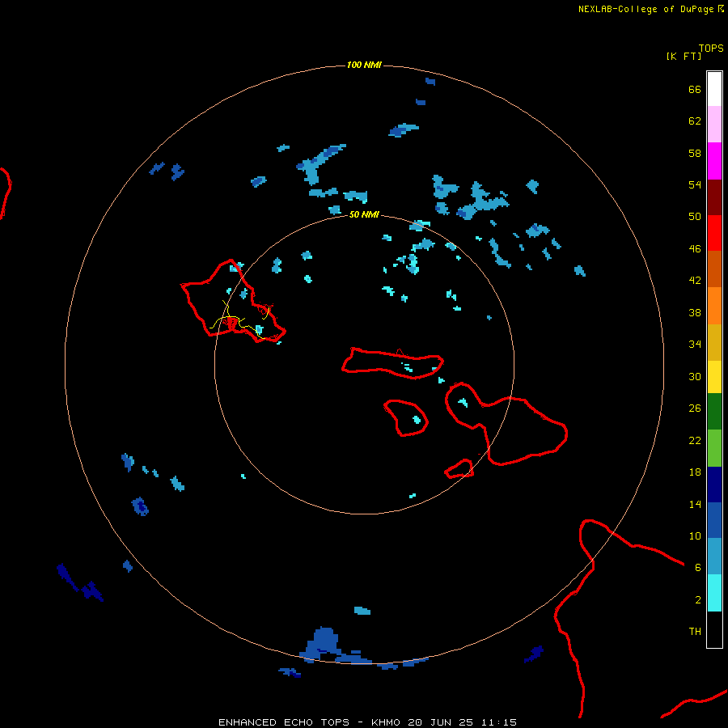Click the orange 42 kft legend swatch
728x728 pixels.
click(714, 306)
